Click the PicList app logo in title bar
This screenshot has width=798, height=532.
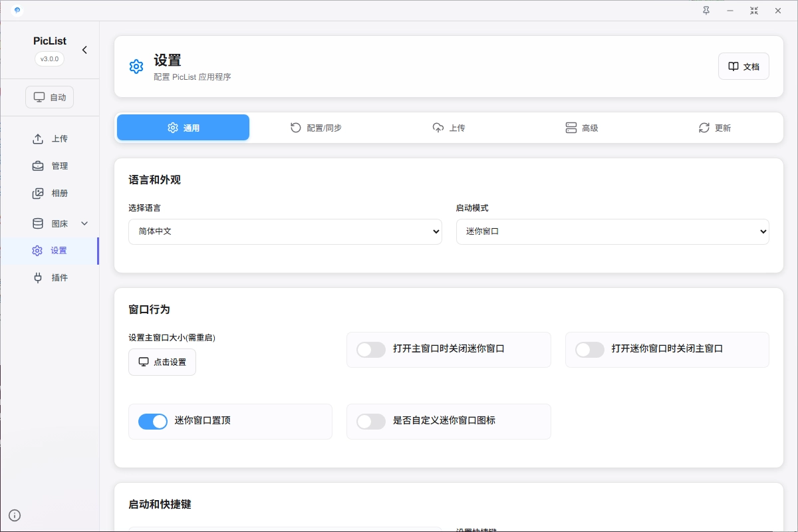17,10
